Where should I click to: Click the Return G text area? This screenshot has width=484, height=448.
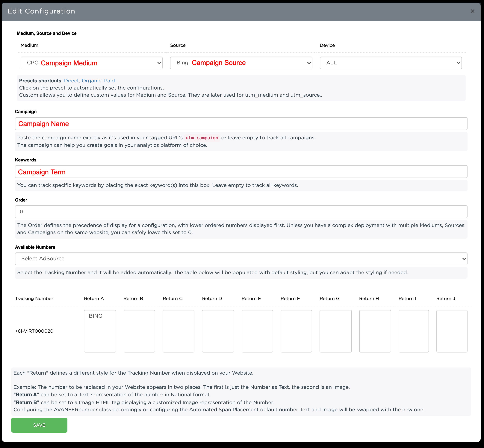[x=335, y=331]
